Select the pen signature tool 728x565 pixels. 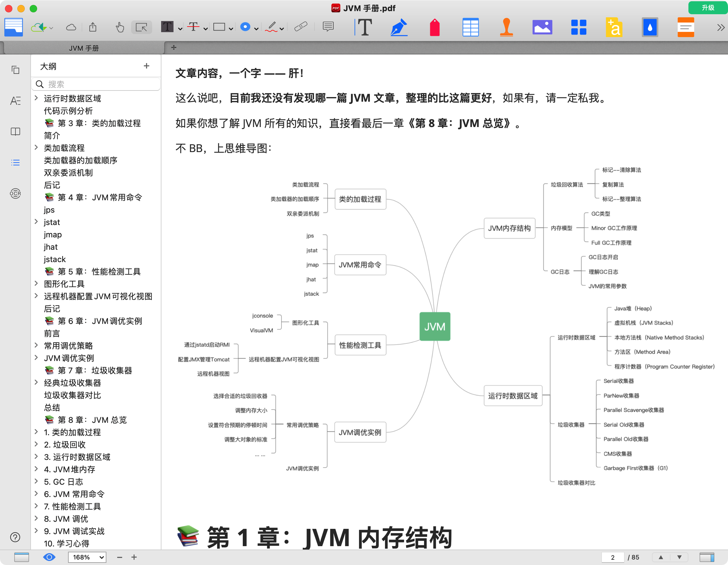tap(399, 27)
